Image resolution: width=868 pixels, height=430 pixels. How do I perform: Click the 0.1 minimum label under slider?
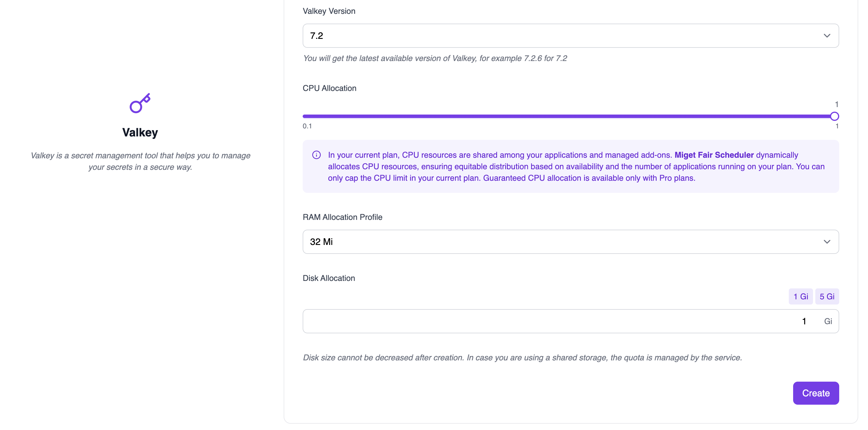(x=307, y=126)
